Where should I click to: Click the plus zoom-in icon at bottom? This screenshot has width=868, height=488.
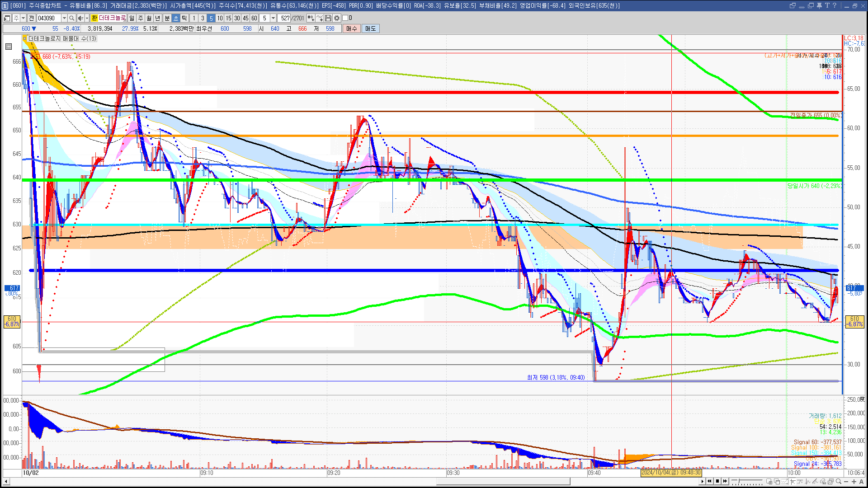pyautogui.click(x=854, y=482)
